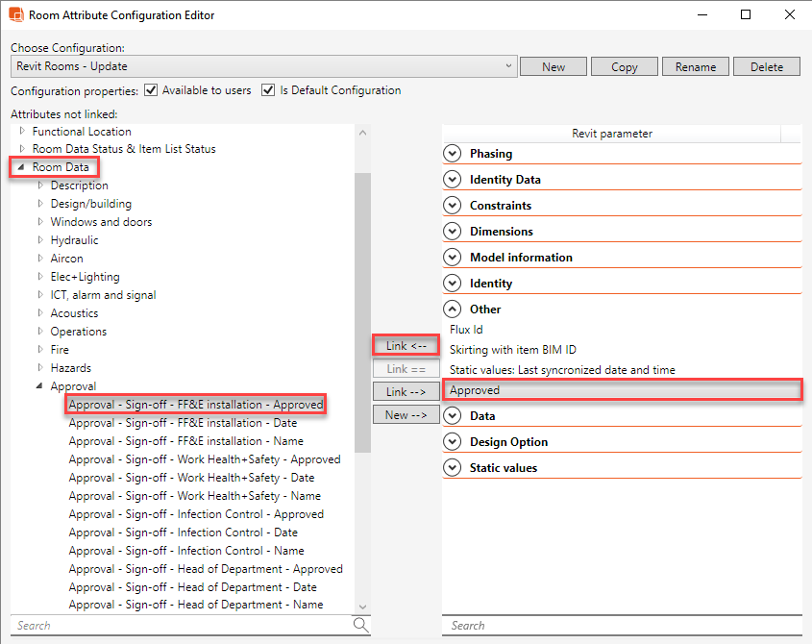The height and width of the screenshot is (644, 812).
Task: Expand Static values section chevron icon
Action: point(452,467)
